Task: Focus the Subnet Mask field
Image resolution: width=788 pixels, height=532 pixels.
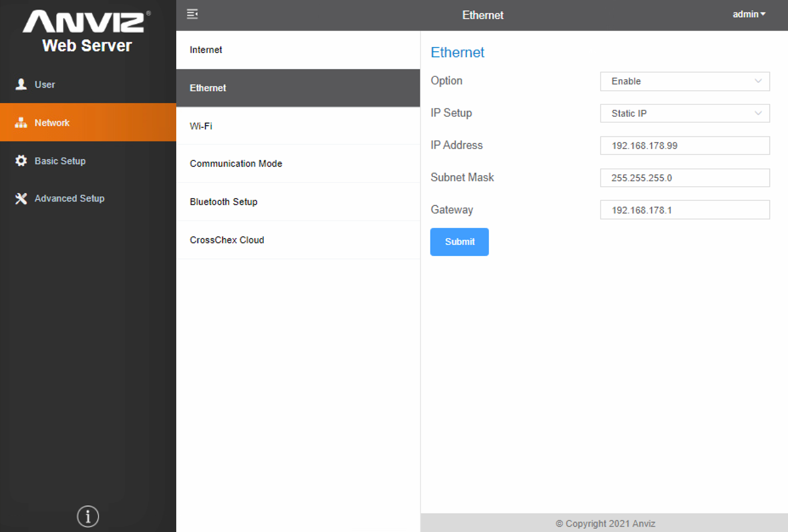Action: pyautogui.click(x=684, y=178)
